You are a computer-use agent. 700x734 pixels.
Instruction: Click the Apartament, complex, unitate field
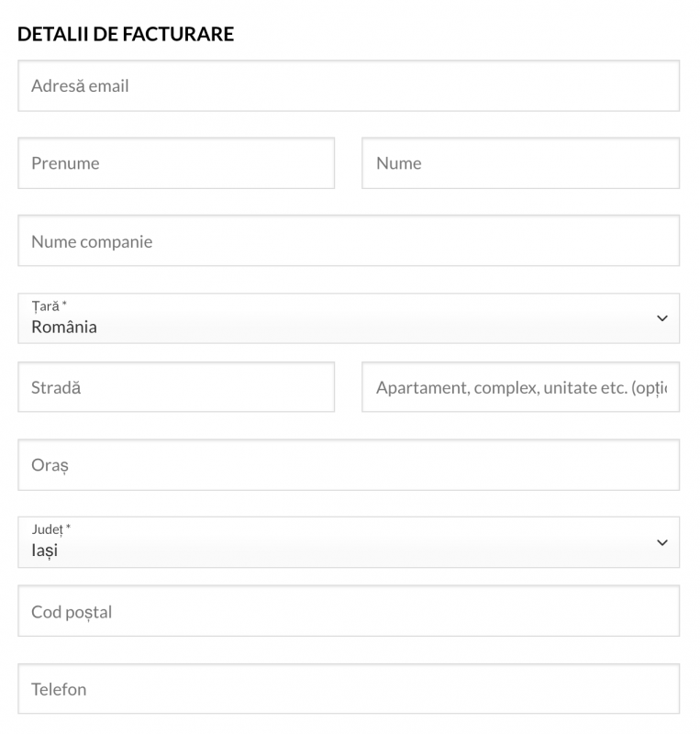tap(520, 387)
